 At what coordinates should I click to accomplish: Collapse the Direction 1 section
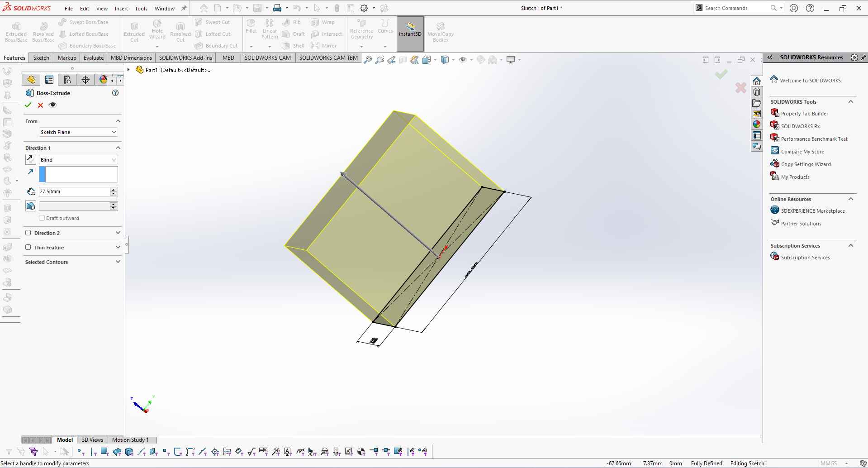(118, 148)
